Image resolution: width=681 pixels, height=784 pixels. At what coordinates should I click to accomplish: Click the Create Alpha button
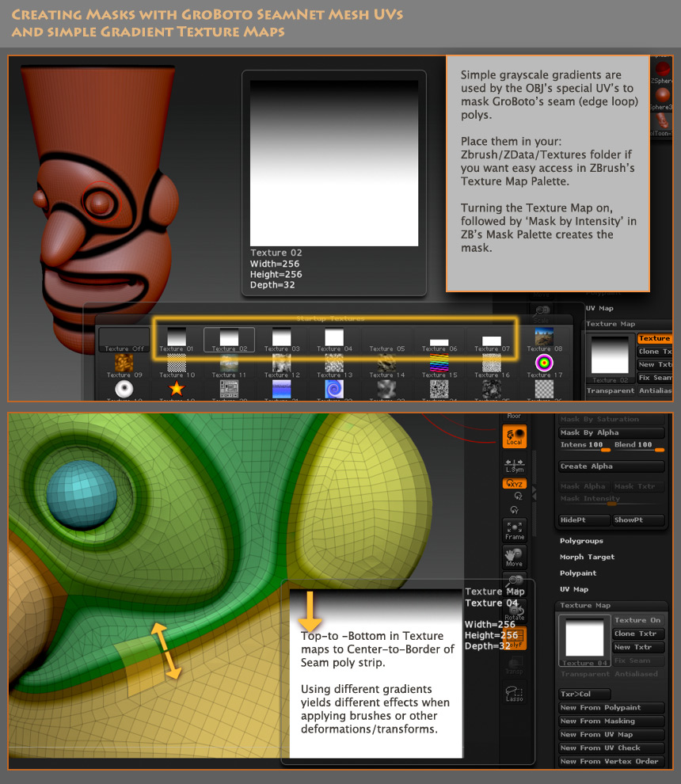[611, 466]
